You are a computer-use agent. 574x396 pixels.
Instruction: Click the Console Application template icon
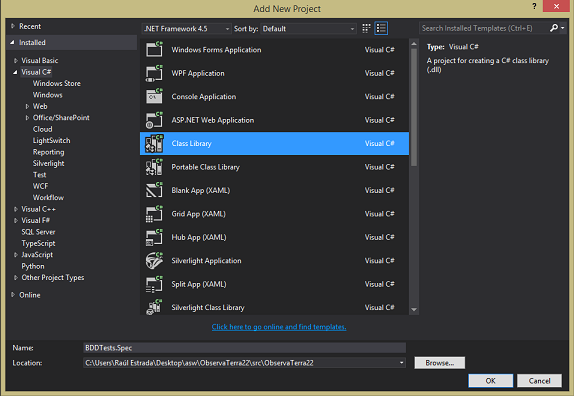154,97
